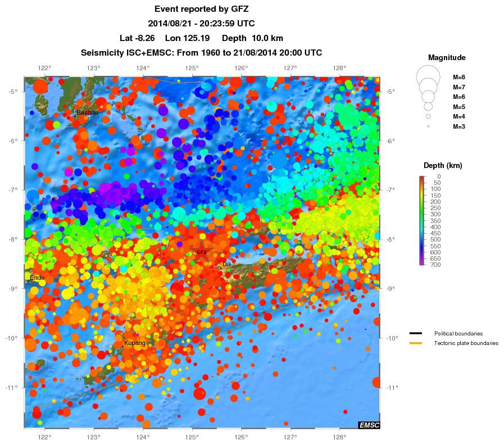Click the '700' depth scale value
This screenshot has width=504, height=445.
click(x=435, y=265)
